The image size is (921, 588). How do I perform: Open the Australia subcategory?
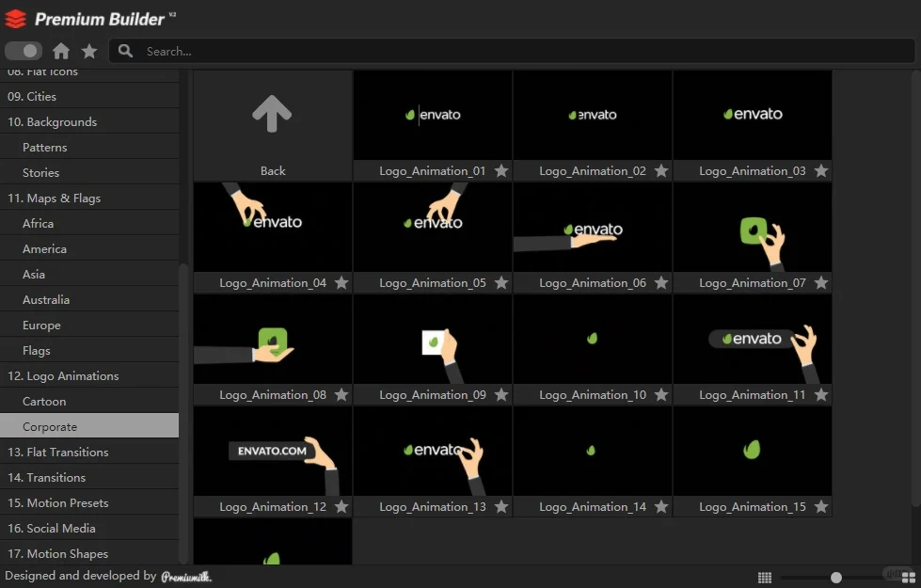(89, 299)
